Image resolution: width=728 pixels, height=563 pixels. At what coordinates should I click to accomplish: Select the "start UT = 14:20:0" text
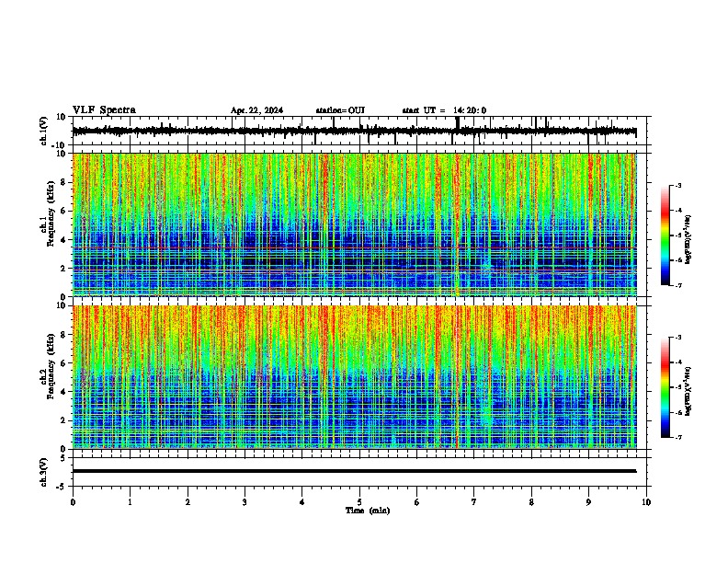click(x=444, y=110)
